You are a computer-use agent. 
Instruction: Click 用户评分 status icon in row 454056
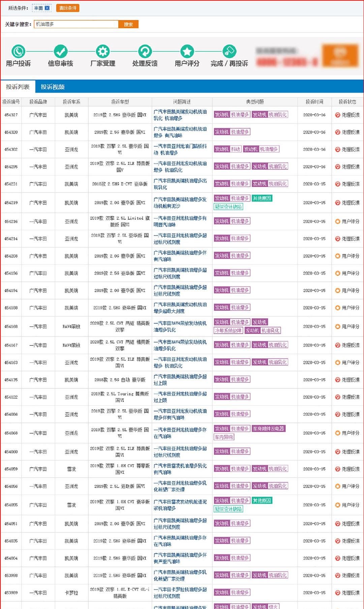coord(337,486)
